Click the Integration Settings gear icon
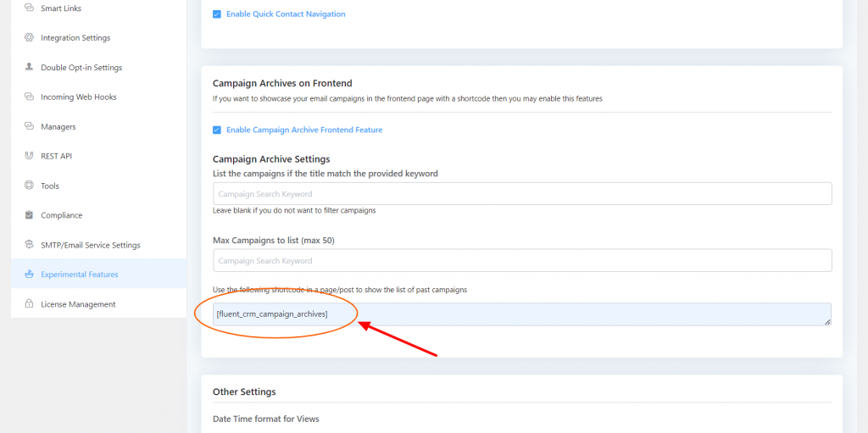The height and width of the screenshot is (433, 868). (29, 37)
